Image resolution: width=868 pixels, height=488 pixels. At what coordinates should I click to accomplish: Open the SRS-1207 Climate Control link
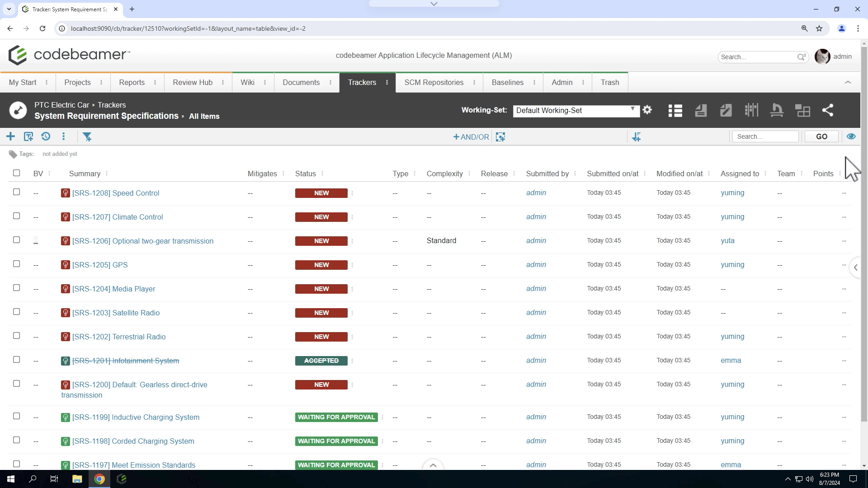pos(118,217)
